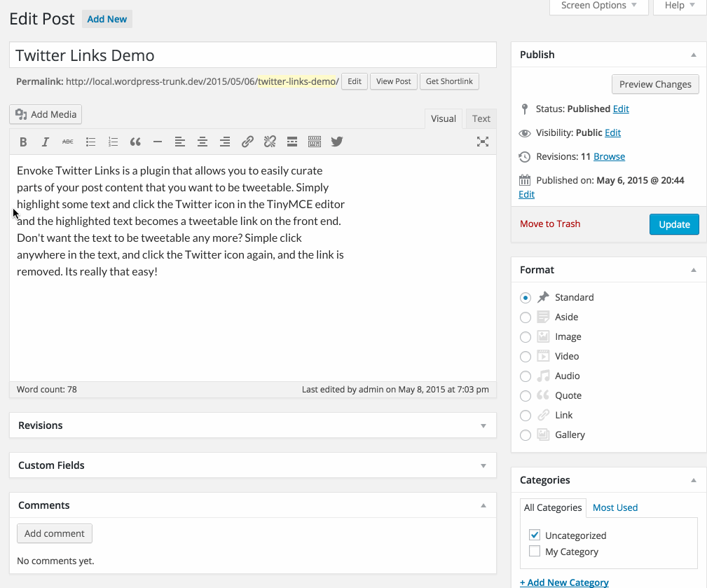Toggle bold formatting in the editor
Screen dimensions: 707x588
pyautogui.click(x=23, y=142)
